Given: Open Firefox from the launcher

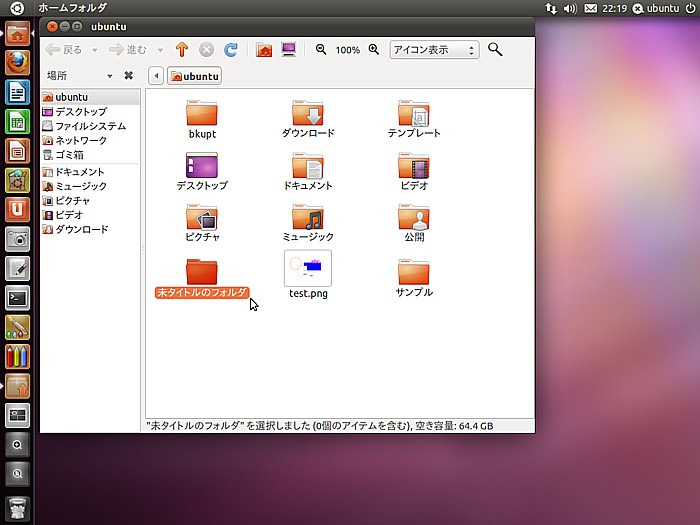Looking at the screenshot, I should point(17,63).
